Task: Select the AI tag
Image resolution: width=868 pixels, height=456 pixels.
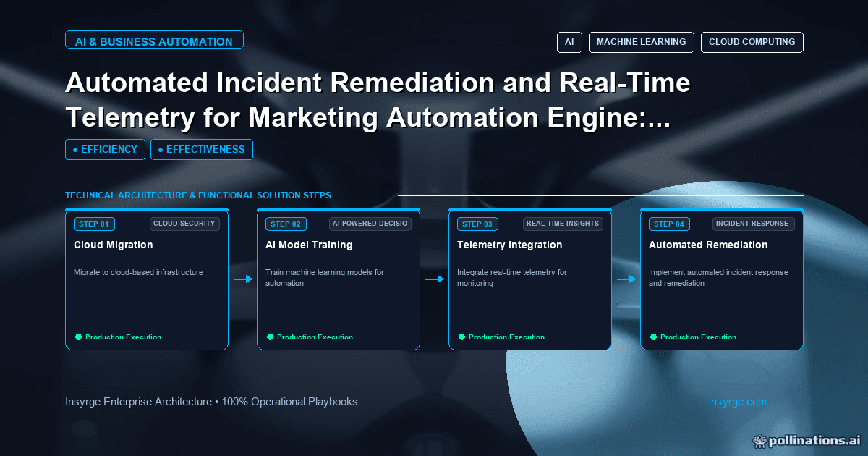Action: 569,42
